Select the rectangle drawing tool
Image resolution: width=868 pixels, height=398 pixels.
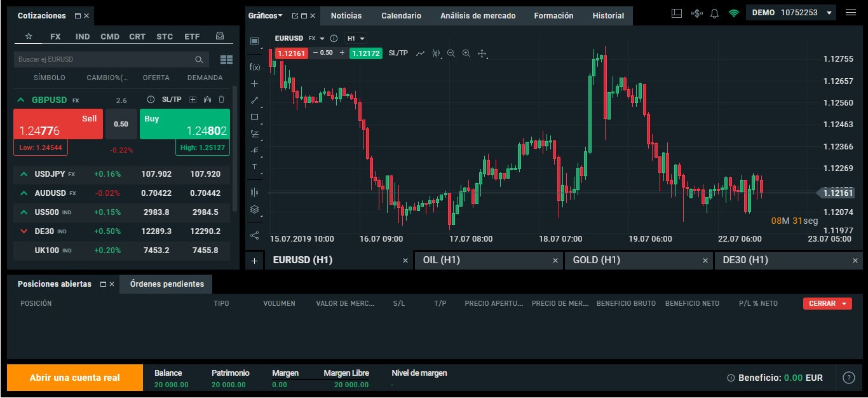point(254,116)
